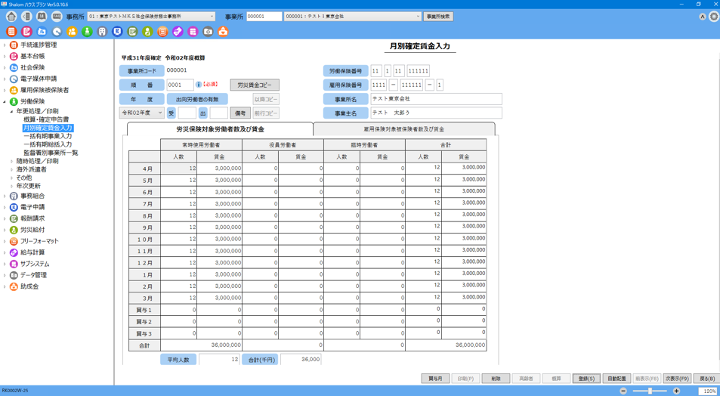Collapse the 労働保険 tree node
Screen dimensions: 720x396
coord(5,102)
